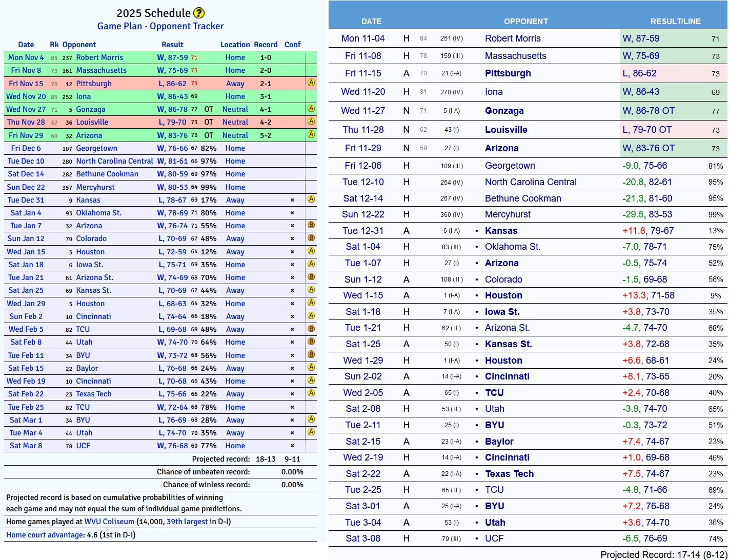Click Gonzaga in the right table
Viewport: 729px width, 560px height.
[504, 111]
